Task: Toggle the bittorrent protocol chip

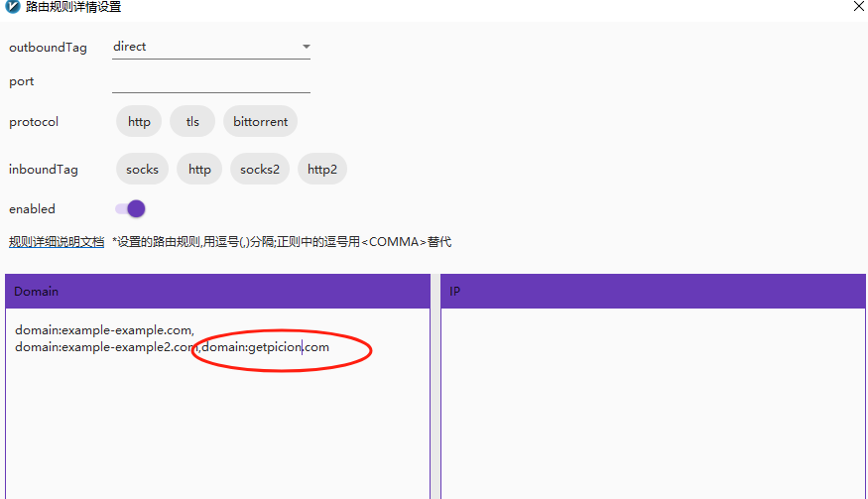Action: point(260,121)
